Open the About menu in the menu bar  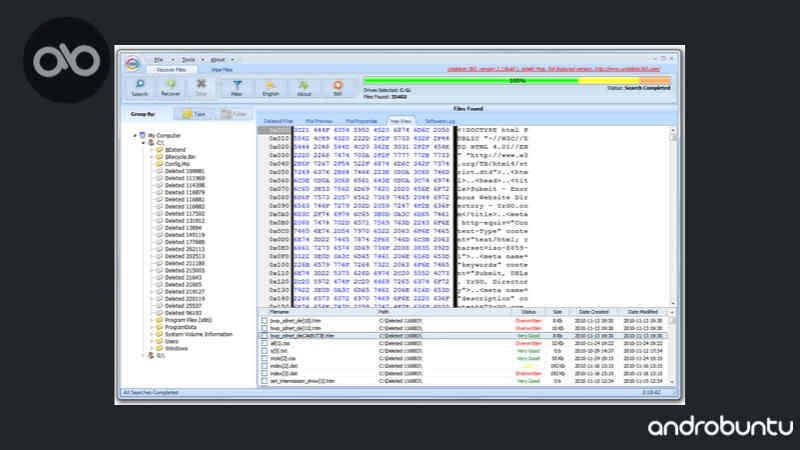pos(218,60)
